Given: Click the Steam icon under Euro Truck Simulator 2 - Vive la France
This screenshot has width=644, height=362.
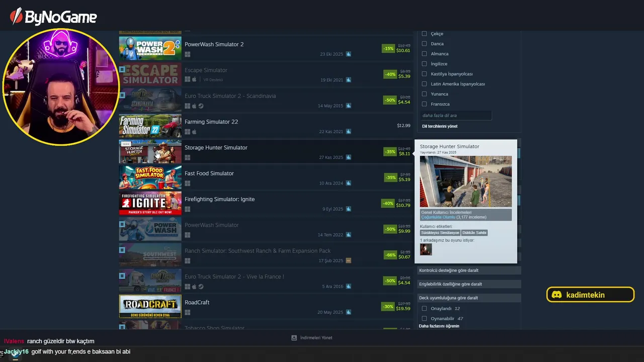Looking at the screenshot, I should [x=201, y=287].
